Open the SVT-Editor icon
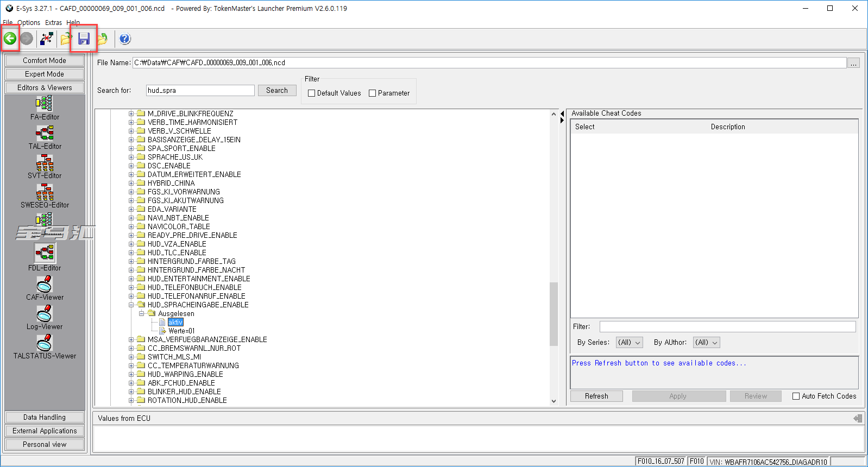This screenshot has width=868, height=467. 45,162
